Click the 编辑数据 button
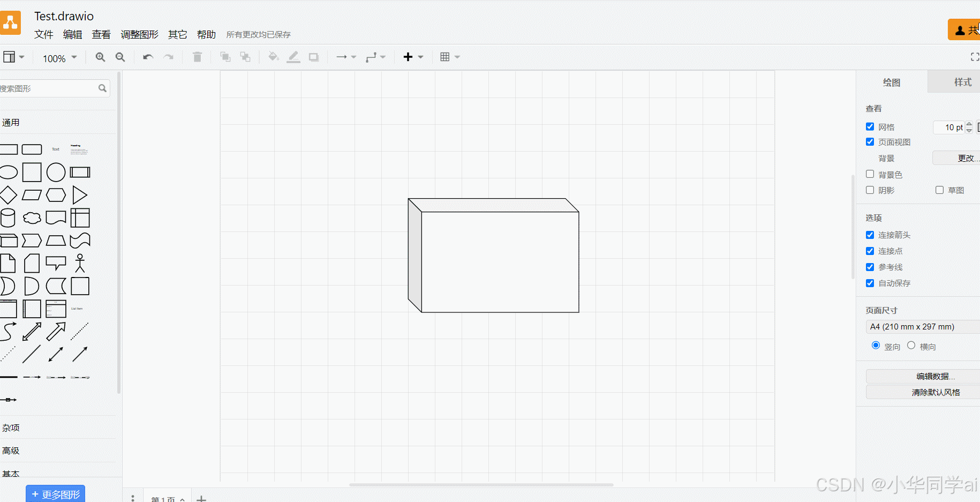The image size is (980, 502). [923, 376]
